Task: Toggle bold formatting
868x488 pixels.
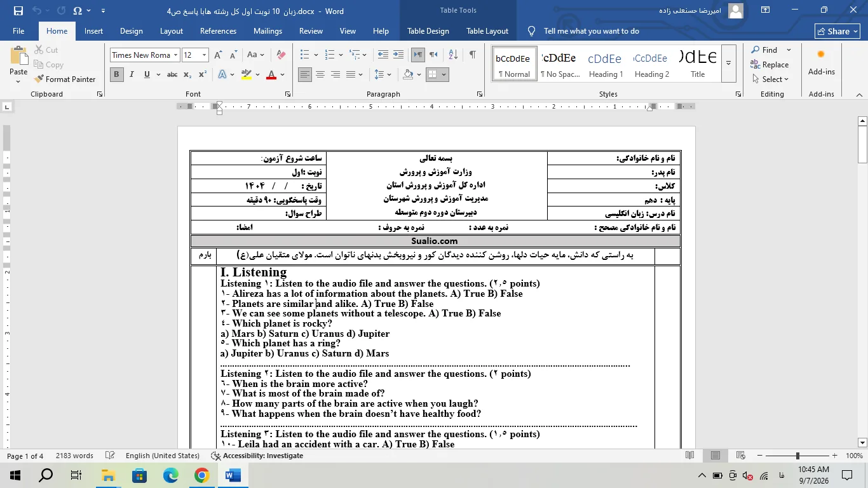Action: coord(117,75)
